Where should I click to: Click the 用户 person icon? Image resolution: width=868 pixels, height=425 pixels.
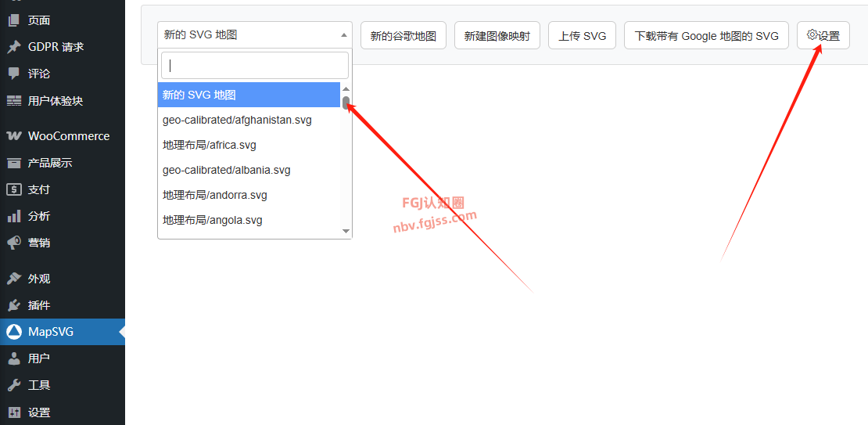click(14, 358)
